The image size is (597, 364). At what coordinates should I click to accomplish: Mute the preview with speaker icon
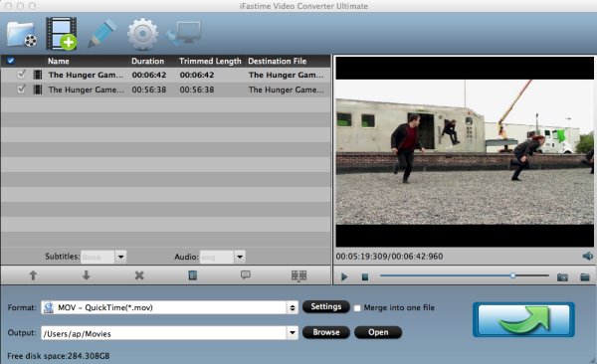587,256
